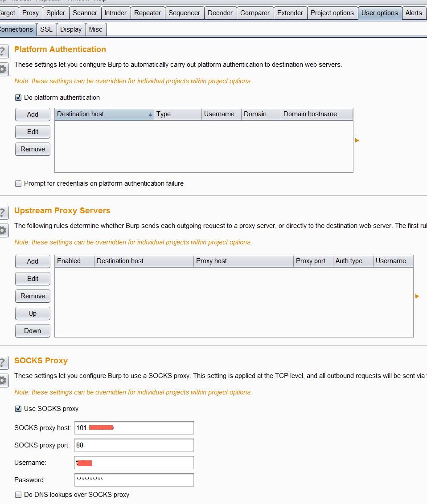Click the Enabled column header

74,261
